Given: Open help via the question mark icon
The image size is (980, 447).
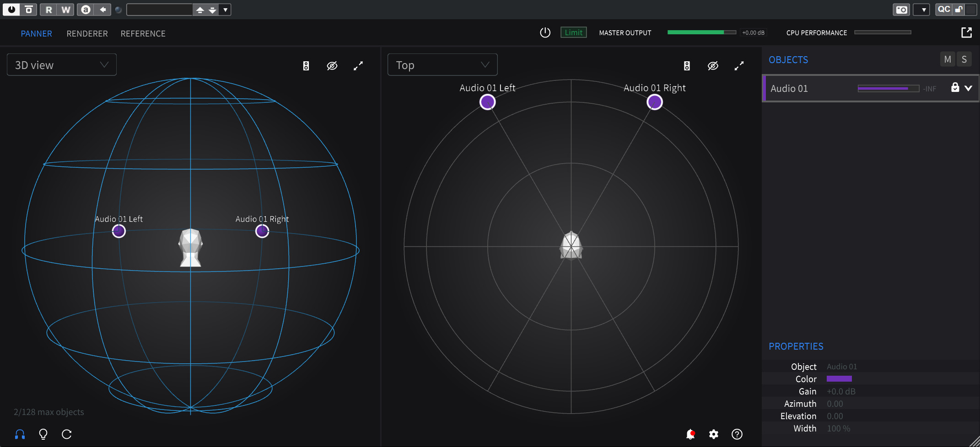Looking at the screenshot, I should [737, 434].
